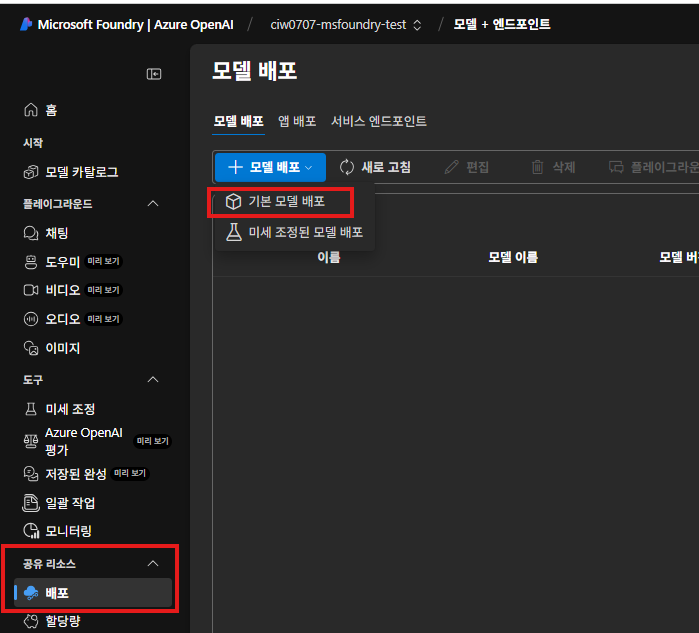This screenshot has width=699, height=633.
Task: Collapse the Shared resources (공유 리소스) section
Action: point(153,564)
